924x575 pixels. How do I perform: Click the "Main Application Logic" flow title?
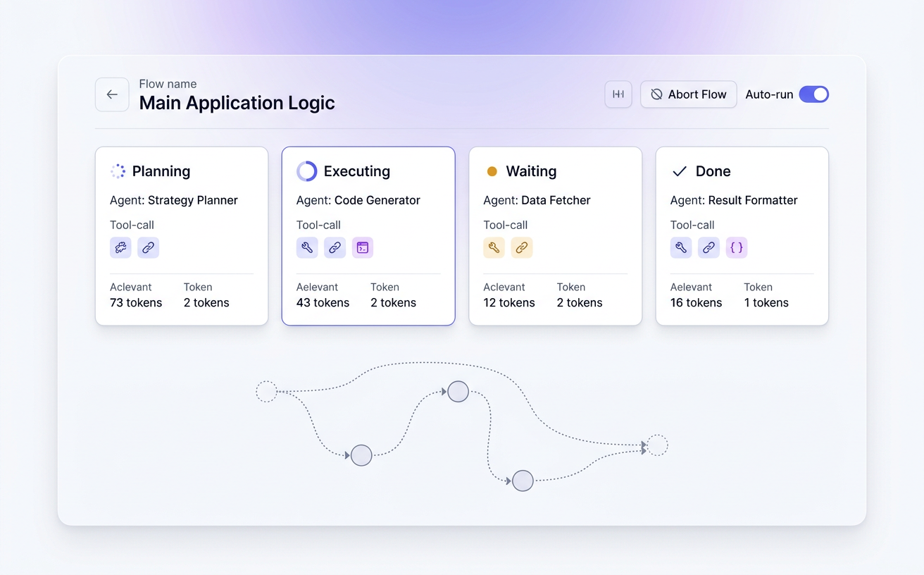click(237, 103)
